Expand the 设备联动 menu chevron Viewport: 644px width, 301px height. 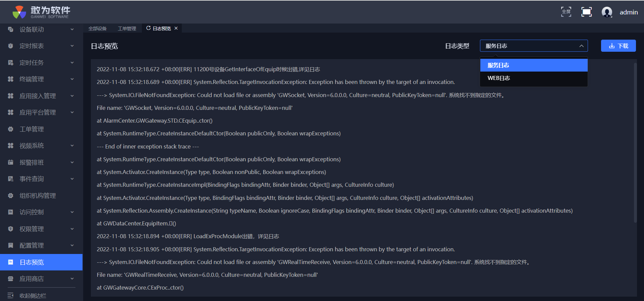tap(72, 30)
